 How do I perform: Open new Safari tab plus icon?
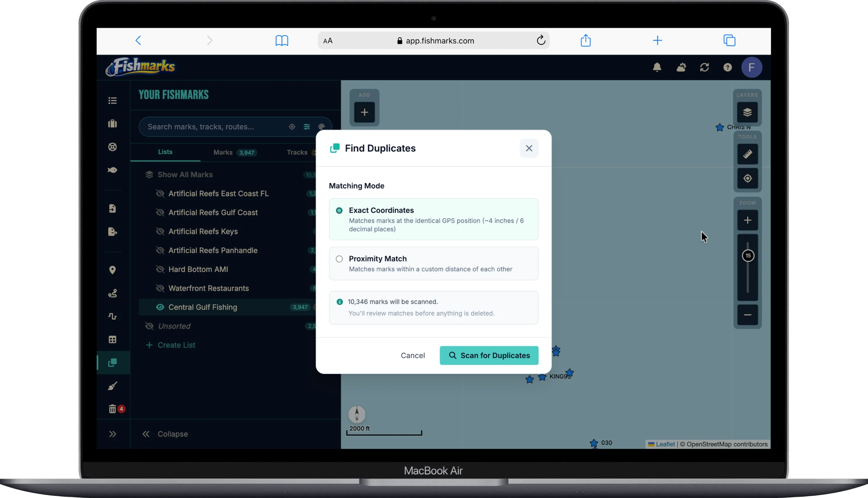tap(657, 40)
